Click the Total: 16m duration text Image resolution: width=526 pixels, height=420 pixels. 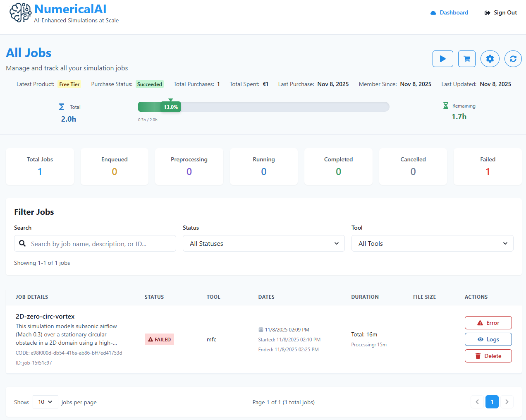pos(364,334)
